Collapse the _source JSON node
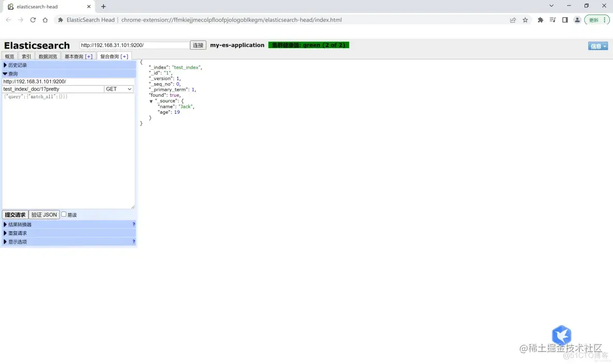The width and height of the screenshot is (613, 364). tap(151, 101)
